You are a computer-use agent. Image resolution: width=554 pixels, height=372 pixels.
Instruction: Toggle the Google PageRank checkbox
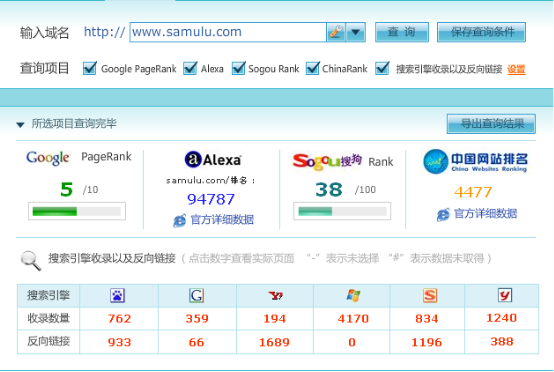[x=89, y=68]
